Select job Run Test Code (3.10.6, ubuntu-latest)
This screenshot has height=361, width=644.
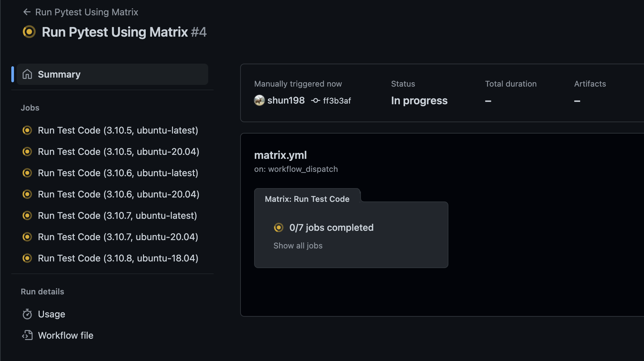(118, 173)
